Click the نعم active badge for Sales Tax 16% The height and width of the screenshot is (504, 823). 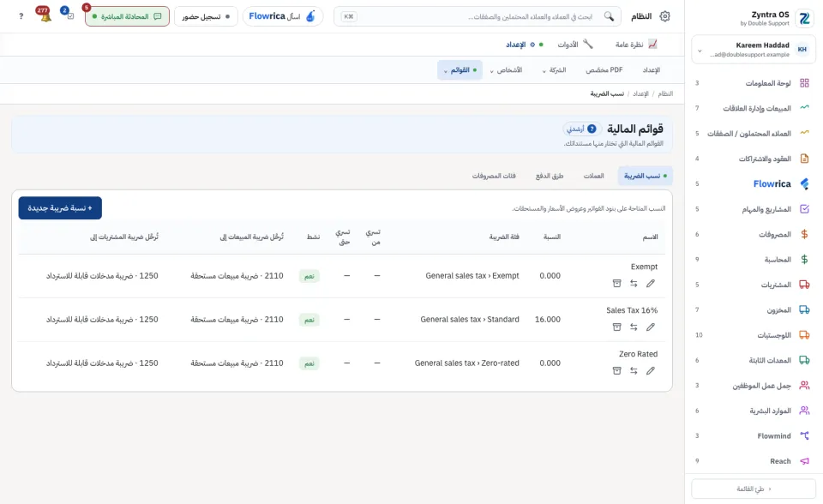309,320
